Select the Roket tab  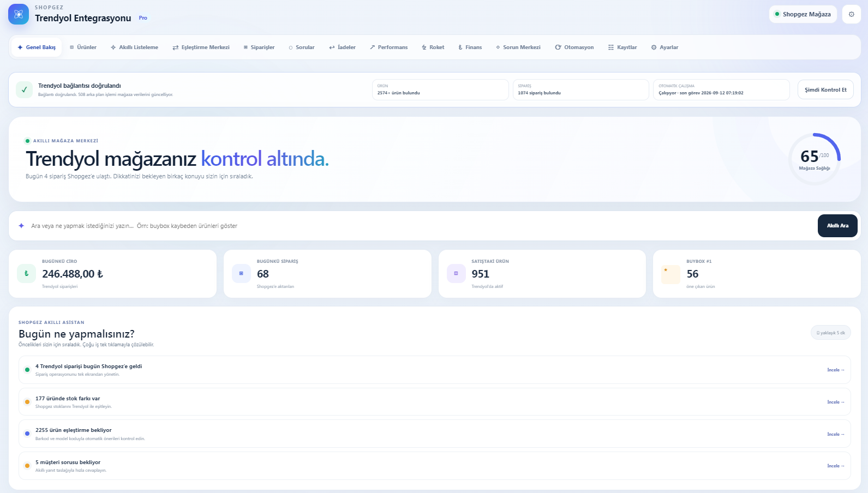click(433, 47)
